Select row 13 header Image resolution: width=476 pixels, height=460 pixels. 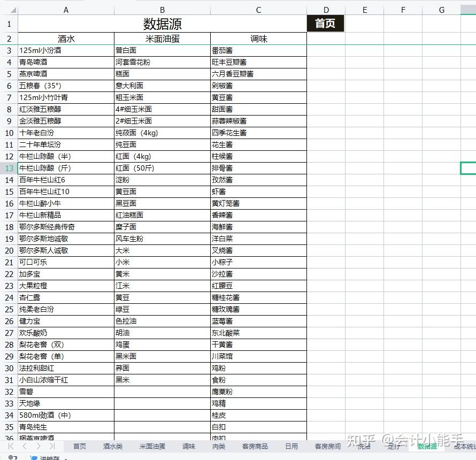click(9, 168)
